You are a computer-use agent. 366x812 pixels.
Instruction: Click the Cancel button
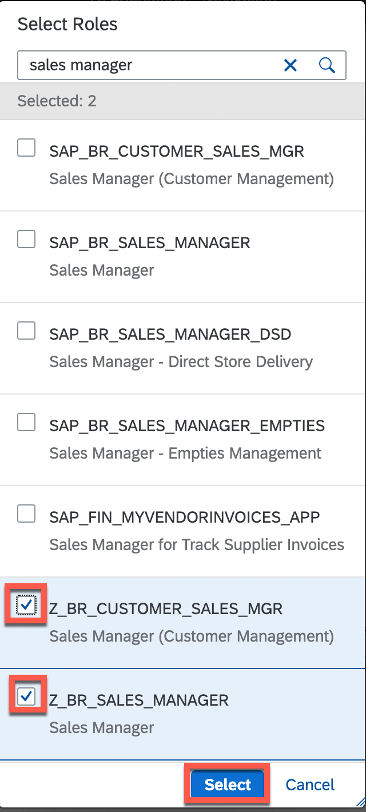(x=310, y=785)
